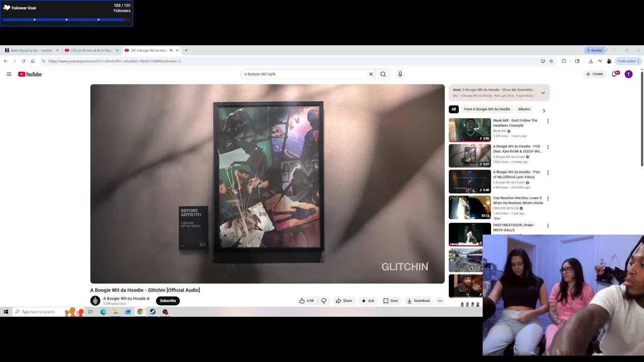
Task: Open browser extensions puzzle icon
Action: point(563,61)
